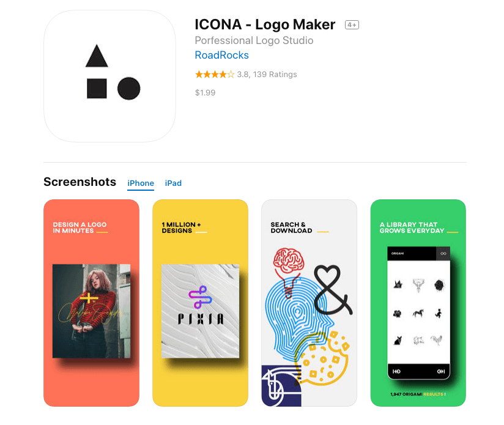Click the ICONA app icon

[109, 76]
